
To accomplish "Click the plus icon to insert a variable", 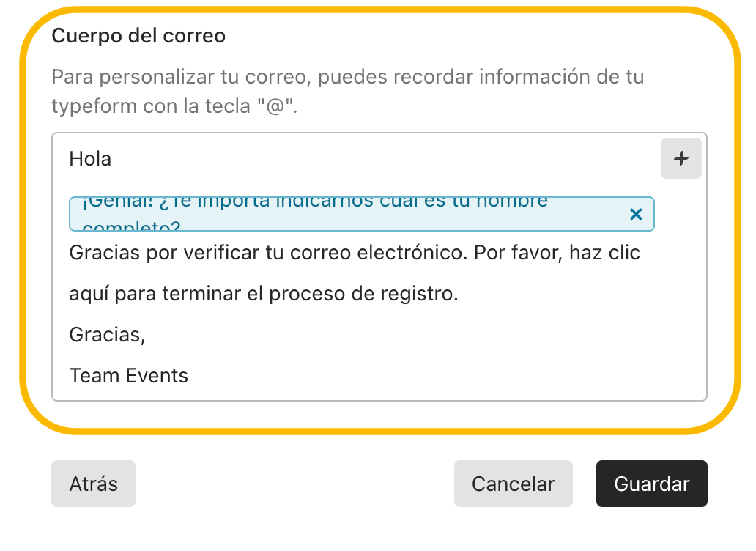I will tap(681, 158).
